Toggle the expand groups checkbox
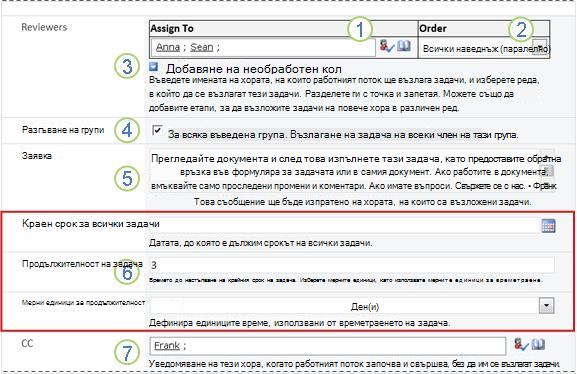577x374 pixels. pyautogui.click(x=157, y=130)
